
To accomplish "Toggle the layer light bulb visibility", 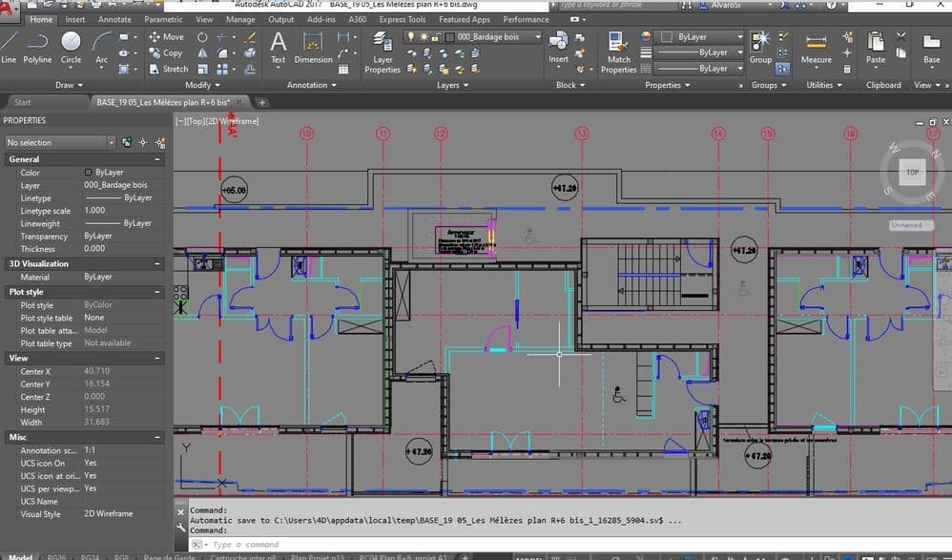I will point(410,37).
